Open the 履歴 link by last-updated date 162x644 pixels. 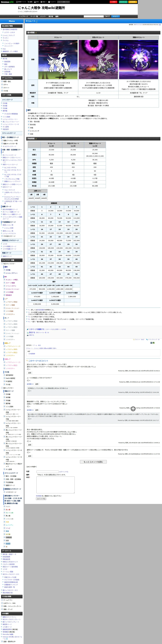(160, 24)
